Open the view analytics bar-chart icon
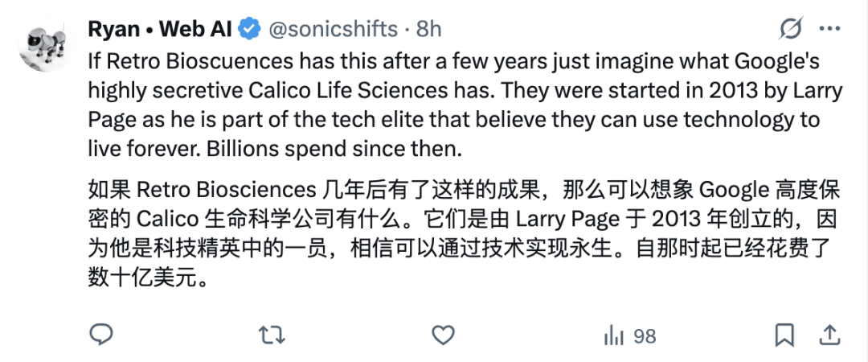Screen dimensions: 868x362 [615, 334]
